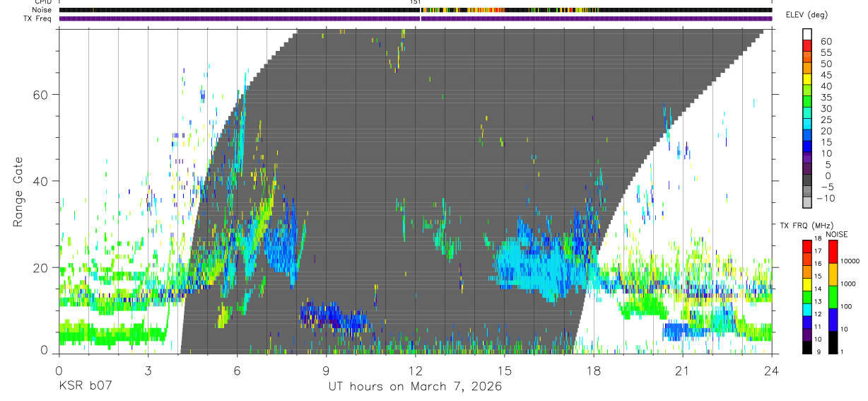Click ELEV legend value '35'
This screenshot has height=401, width=868.
tap(826, 98)
